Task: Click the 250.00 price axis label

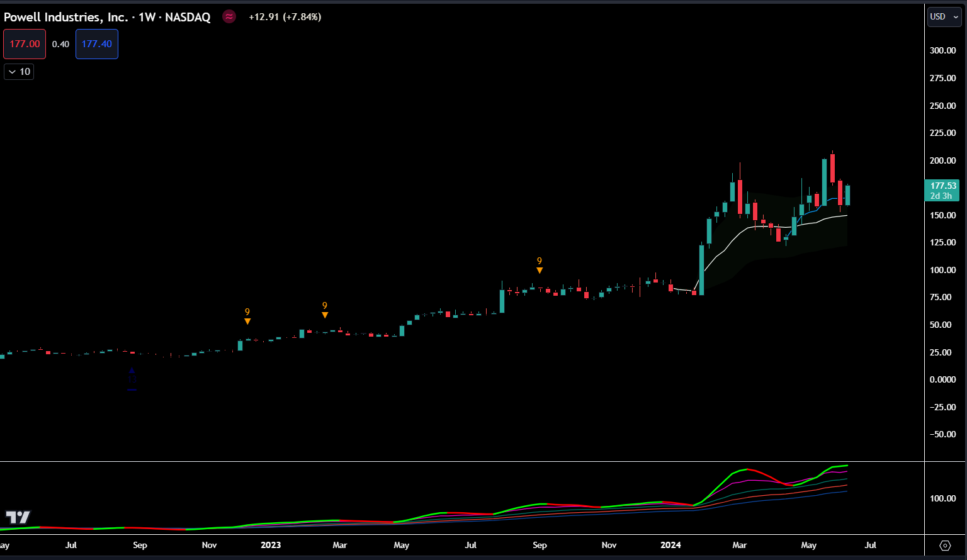Action: click(943, 106)
